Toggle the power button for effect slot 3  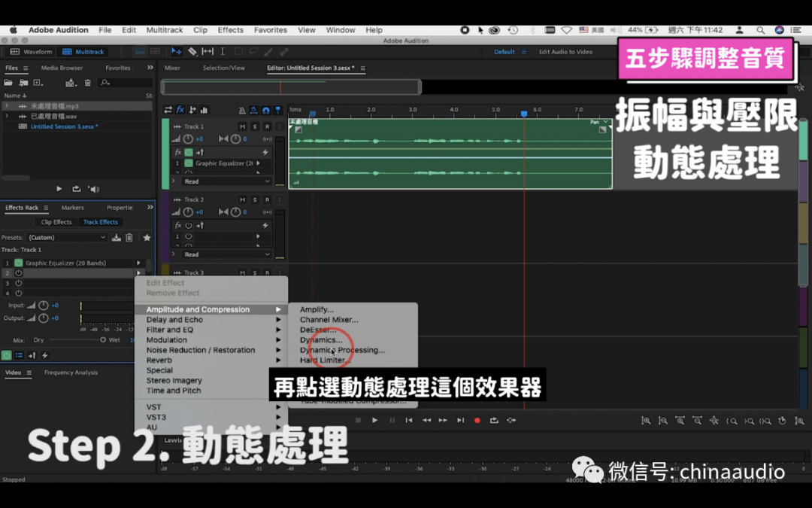(19, 283)
